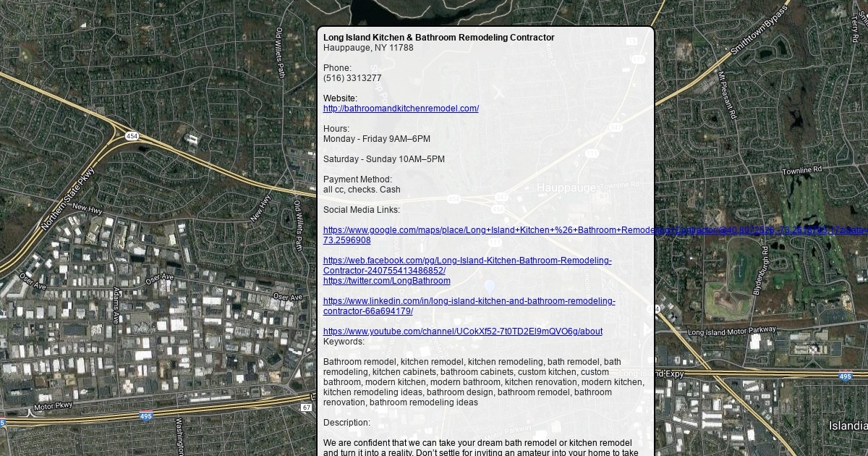868x456 pixels.
Task: Click the I-495 shield below Motor Pkwy
Action: point(145,417)
